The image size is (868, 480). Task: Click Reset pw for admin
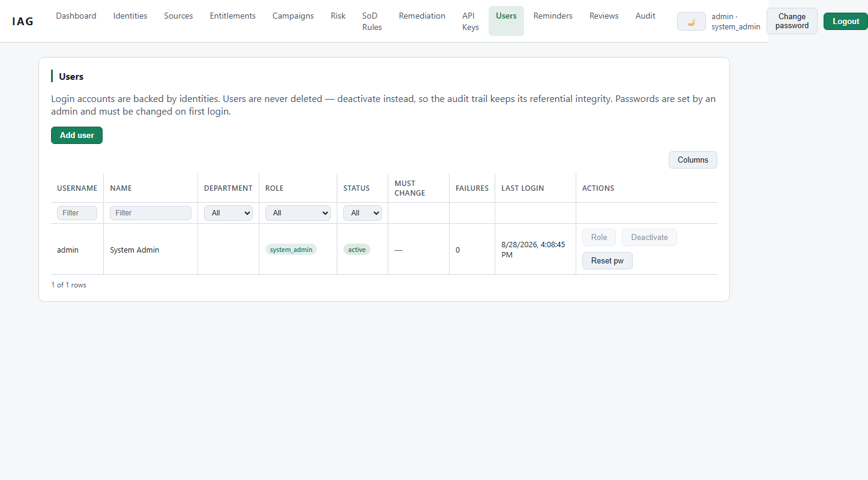tap(607, 260)
